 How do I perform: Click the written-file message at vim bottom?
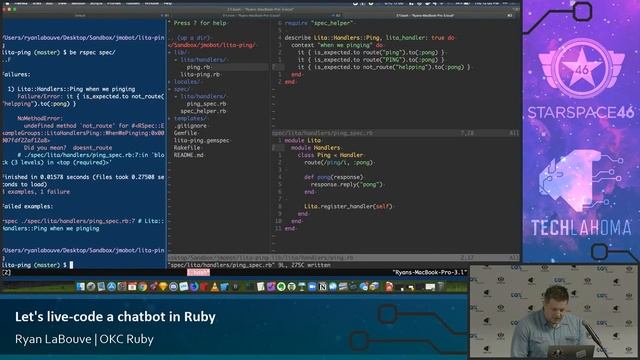coord(249,265)
